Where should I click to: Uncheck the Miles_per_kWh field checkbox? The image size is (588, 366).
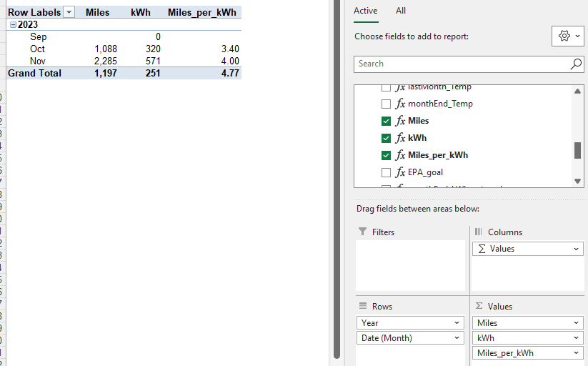point(386,155)
